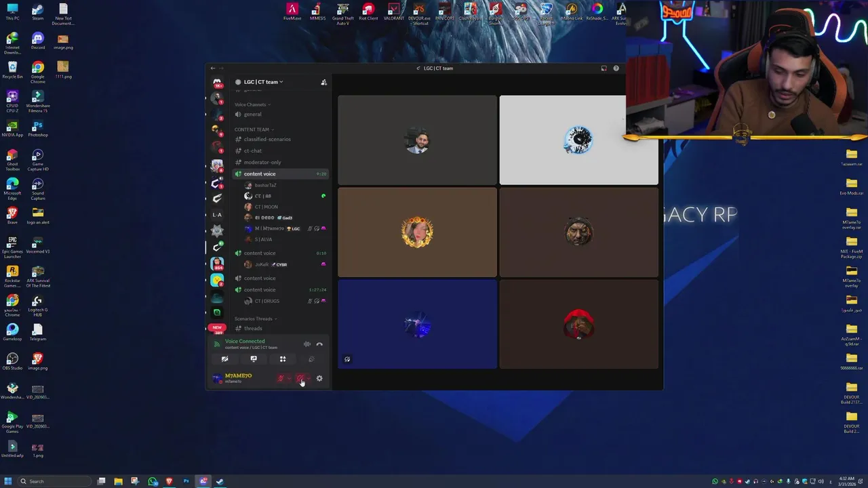Open Evo Mods.rar on desktop
The width and height of the screenshot is (868, 488).
tap(852, 187)
